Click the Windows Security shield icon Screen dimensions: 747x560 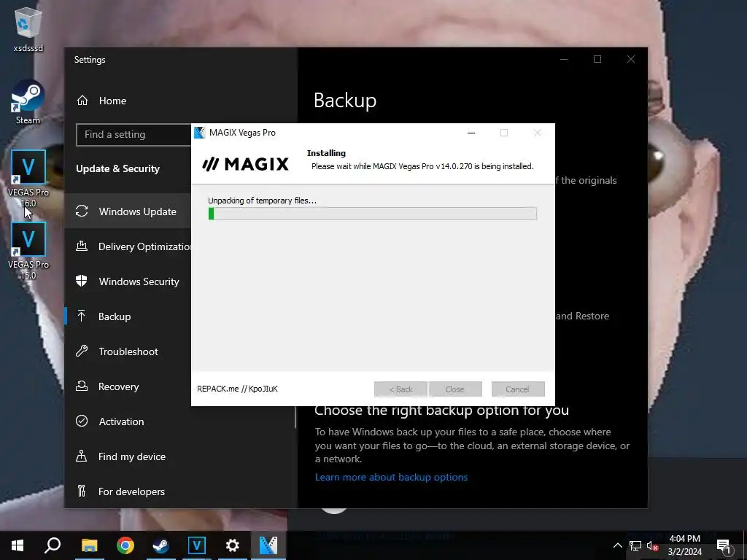pos(82,281)
